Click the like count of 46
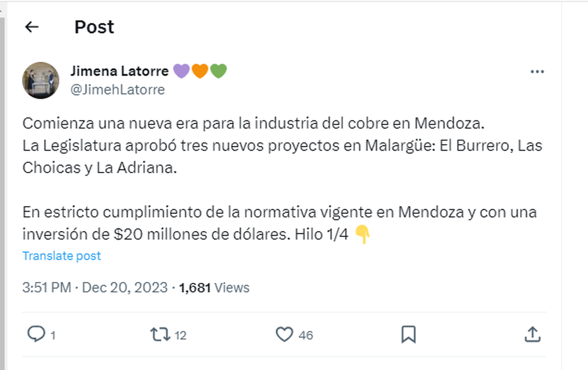 click(x=306, y=336)
